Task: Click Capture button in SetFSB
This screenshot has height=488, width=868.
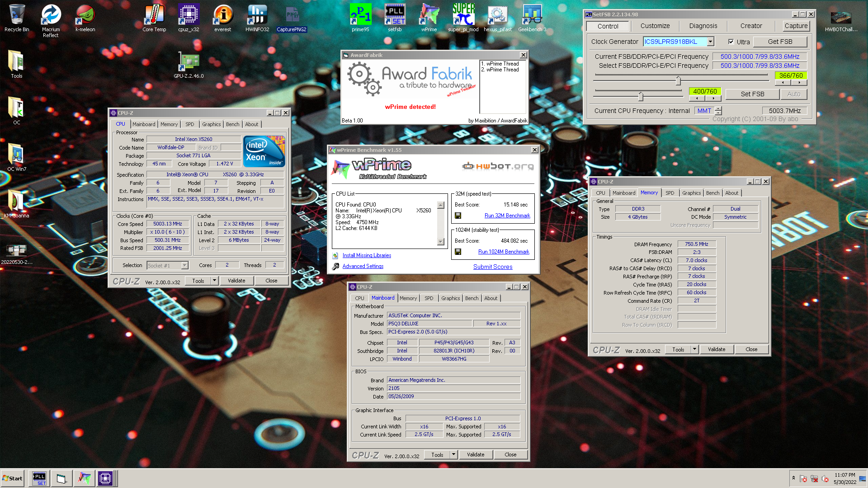Action: (796, 26)
